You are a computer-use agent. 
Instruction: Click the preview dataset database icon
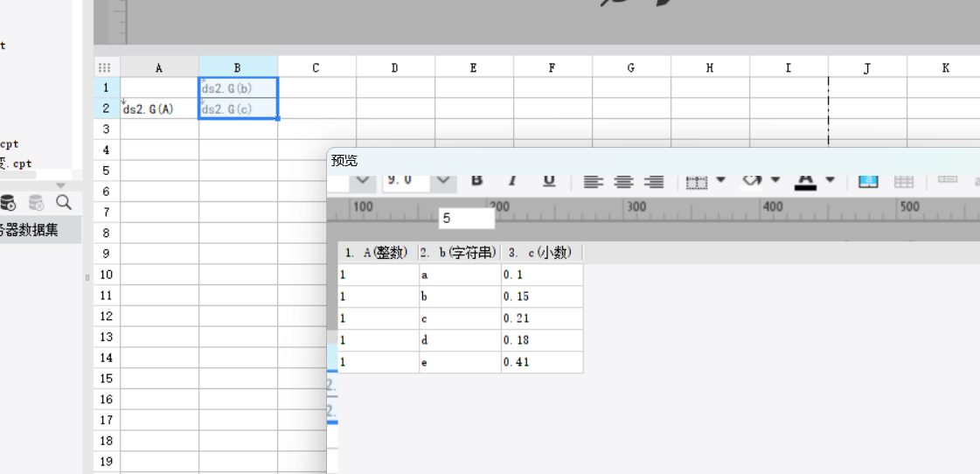coord(8,203)
